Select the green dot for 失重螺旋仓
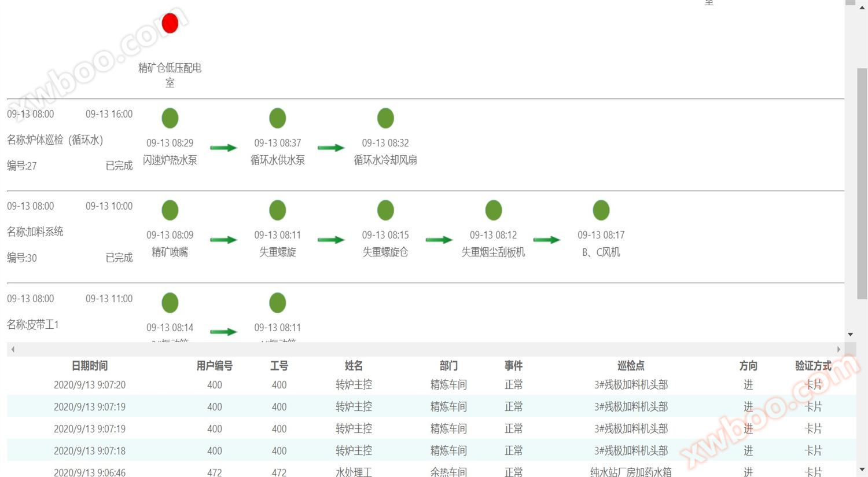Viewport: 868px width, 477px height. (x=385, y=210)
